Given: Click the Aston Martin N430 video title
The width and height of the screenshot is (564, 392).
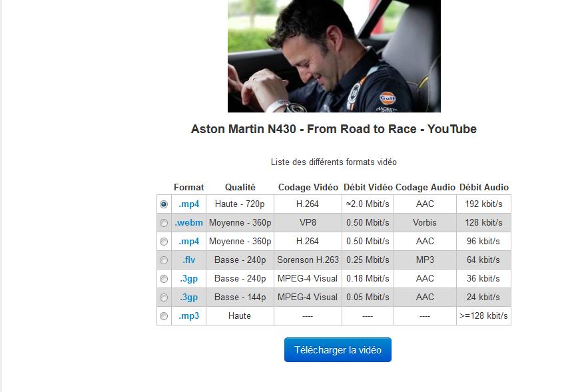Looking at the screenshot, I should click(334, 128).
